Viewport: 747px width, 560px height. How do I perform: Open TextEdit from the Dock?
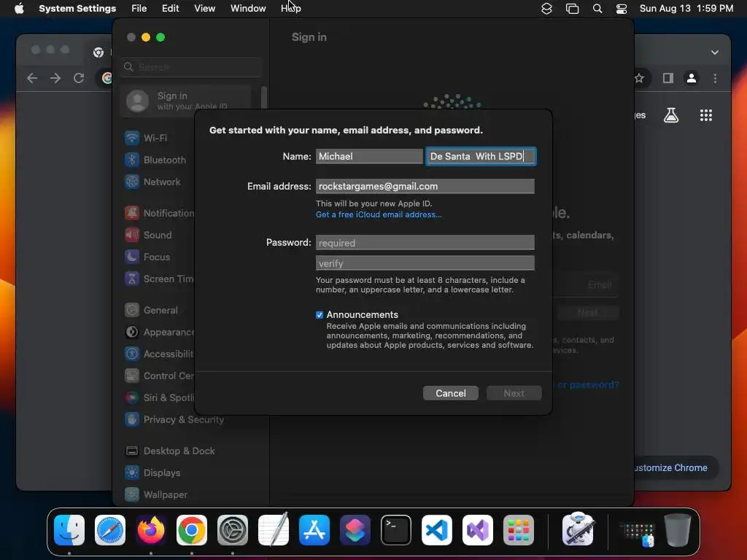274,530
